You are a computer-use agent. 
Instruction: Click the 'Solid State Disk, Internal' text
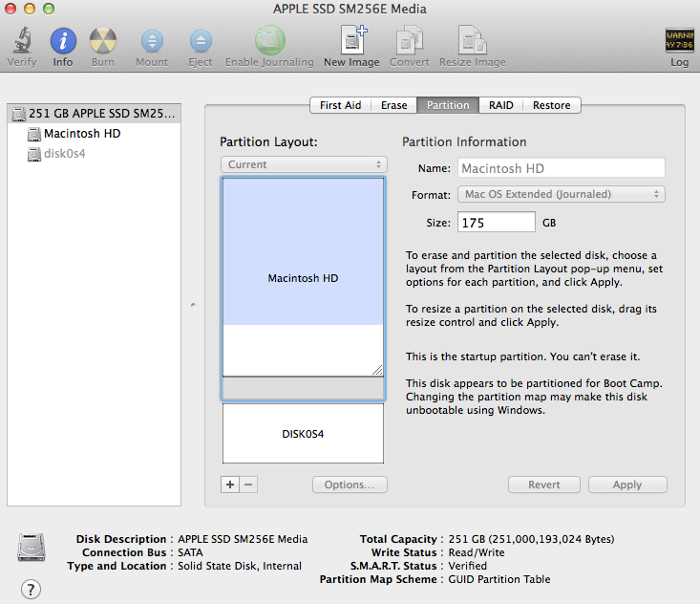(240, 566)
